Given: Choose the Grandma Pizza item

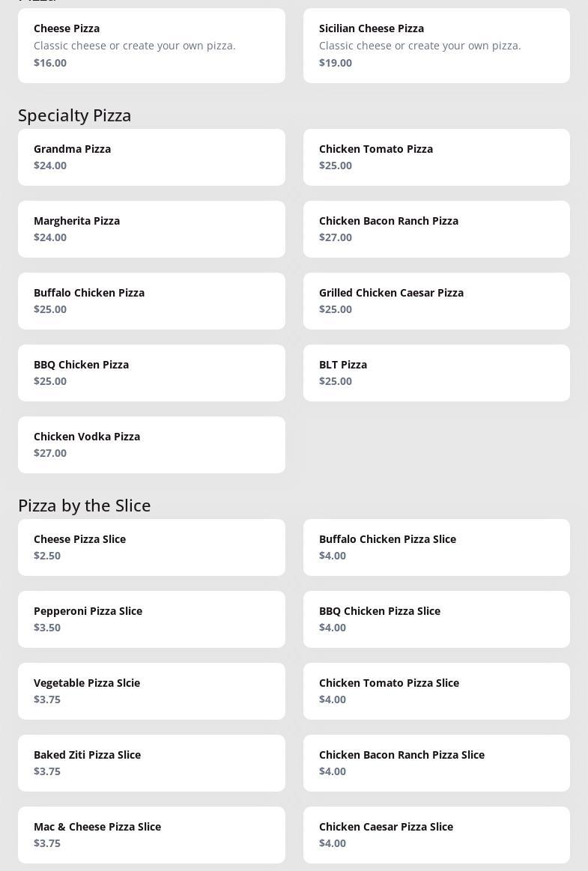Looking at the screenshot, I should [151, 157].
